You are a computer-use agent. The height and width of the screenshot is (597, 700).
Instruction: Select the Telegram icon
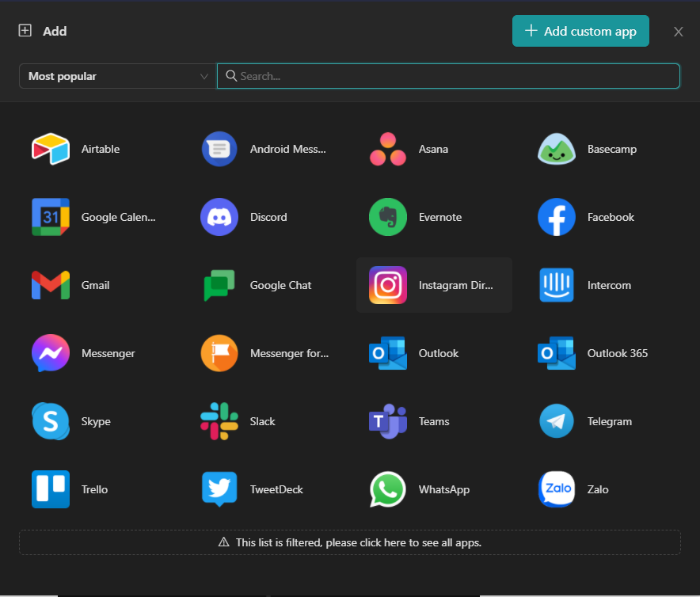coord(556,421)
